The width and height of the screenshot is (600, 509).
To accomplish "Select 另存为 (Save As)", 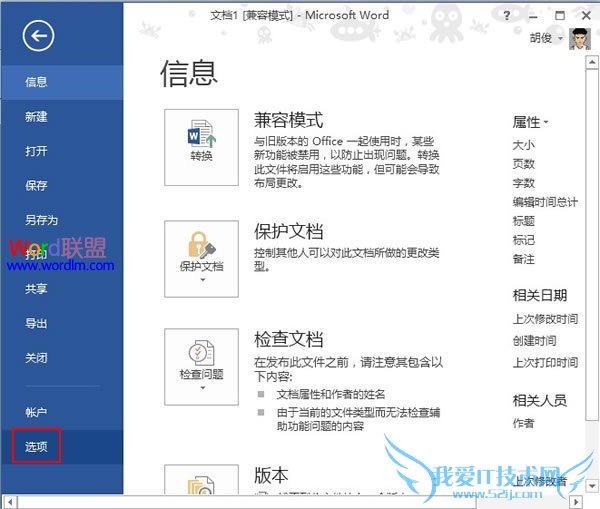I will pyautogui.click(x=62, y=220).
